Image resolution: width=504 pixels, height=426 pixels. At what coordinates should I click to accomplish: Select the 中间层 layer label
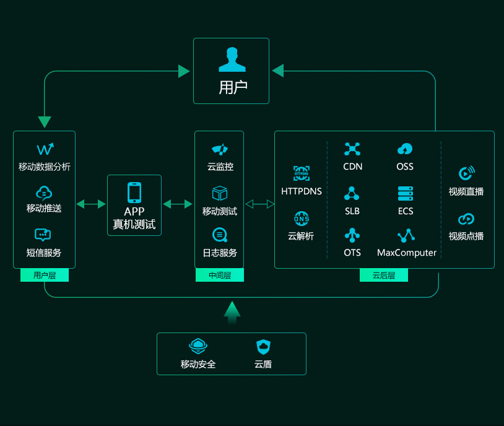[x=220, y=275]
